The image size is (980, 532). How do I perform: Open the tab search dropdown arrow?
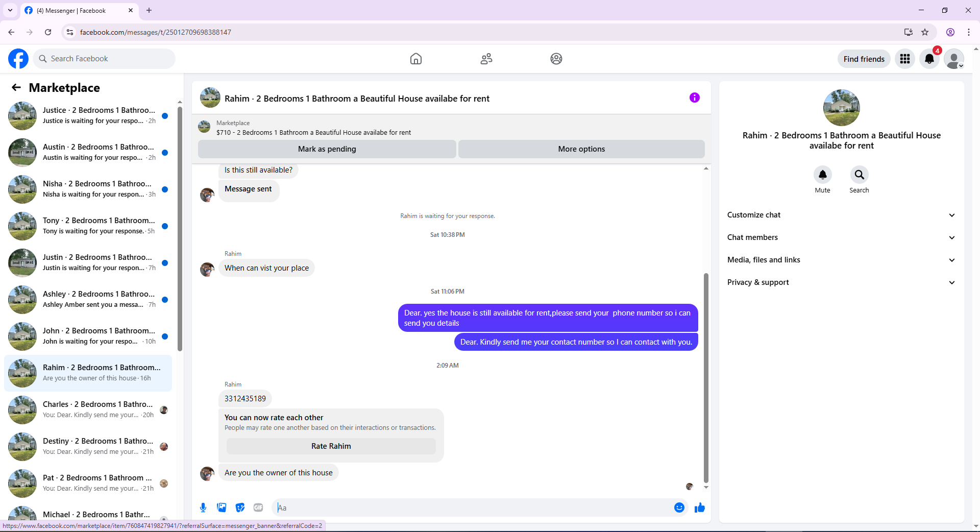pos(10,10)
